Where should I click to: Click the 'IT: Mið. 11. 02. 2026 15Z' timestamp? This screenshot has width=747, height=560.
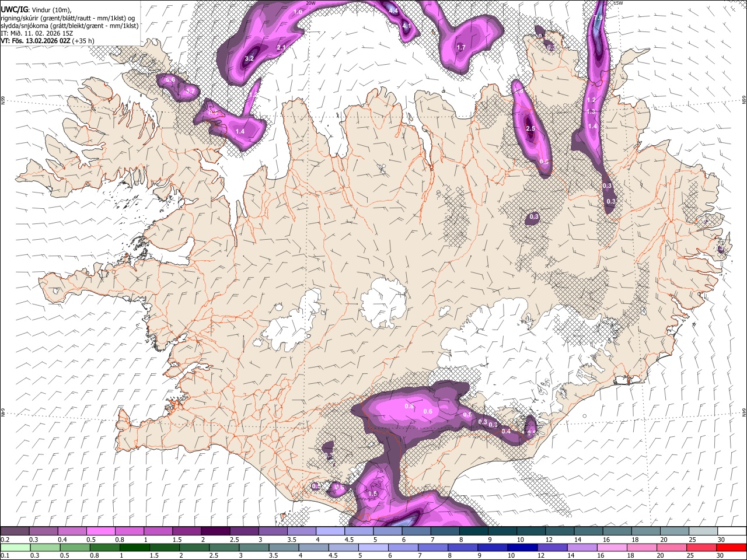pos(37,33)
